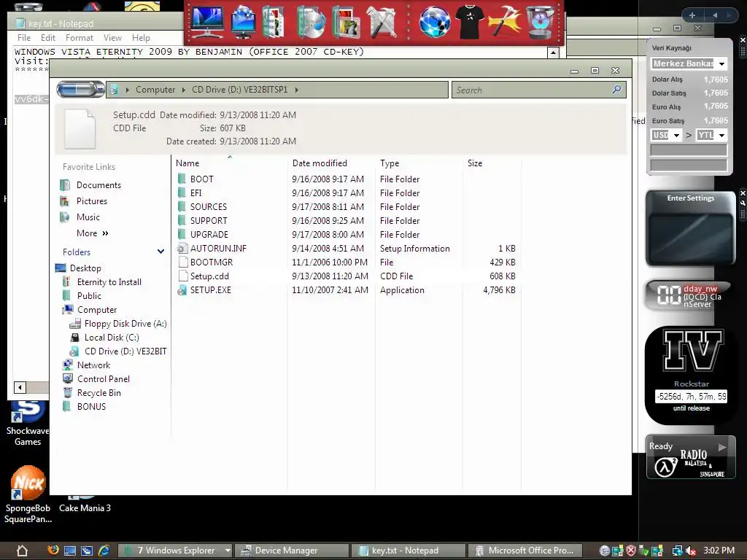This screenshot has height=560, width=747.
Task: Open Notepad Help menu
Action: [141, 38]
